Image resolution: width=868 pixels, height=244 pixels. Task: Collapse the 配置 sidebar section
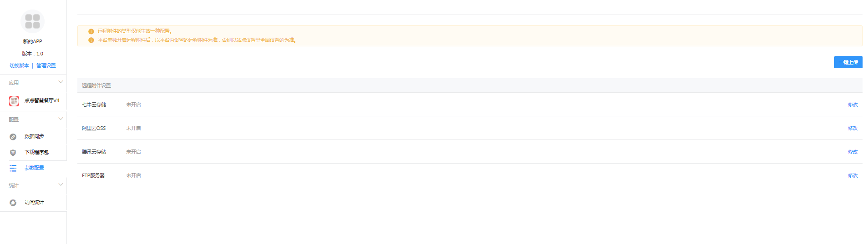click(61, 119)
